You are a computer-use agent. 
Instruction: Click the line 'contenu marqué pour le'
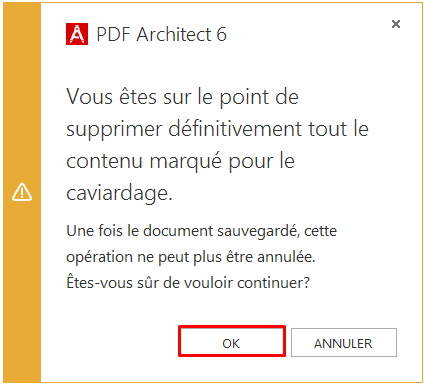pyautogui.click(x=180, y=161)
